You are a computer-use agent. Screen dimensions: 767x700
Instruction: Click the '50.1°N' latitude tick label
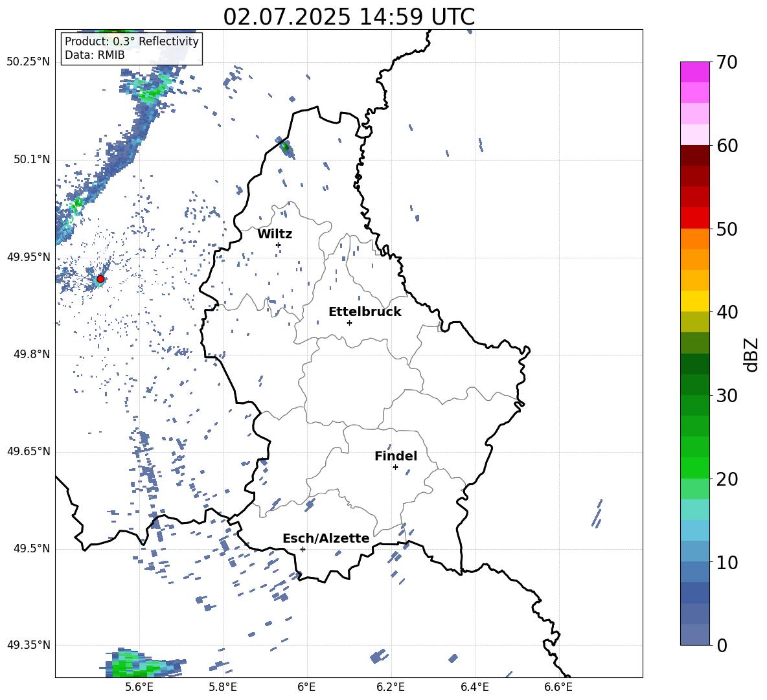coord(32,160)
